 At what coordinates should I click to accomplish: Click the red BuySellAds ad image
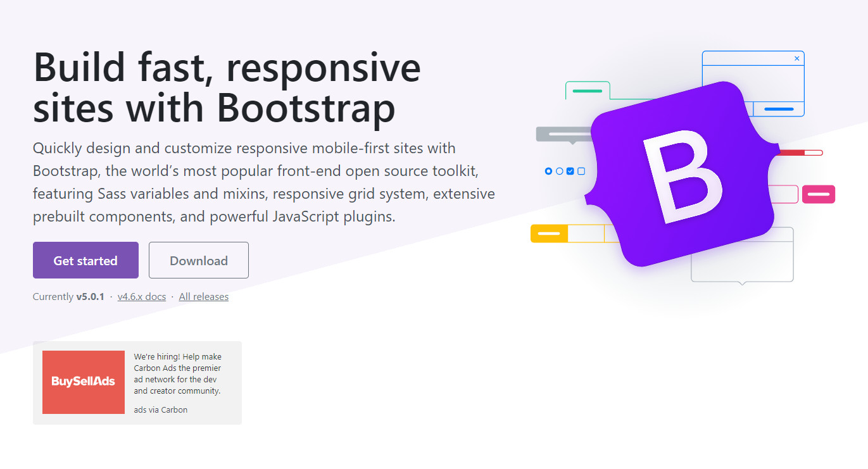(x=84, y=382)
